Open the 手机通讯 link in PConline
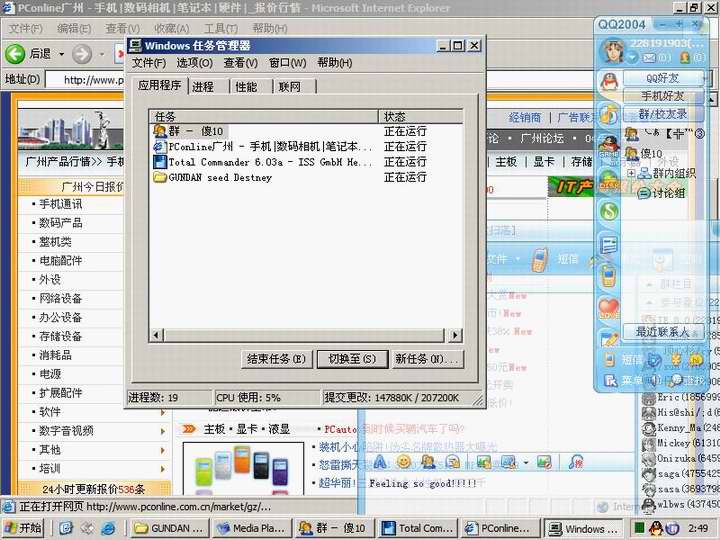Viewport: 720px width, 540px height. [x=61, y=204]
